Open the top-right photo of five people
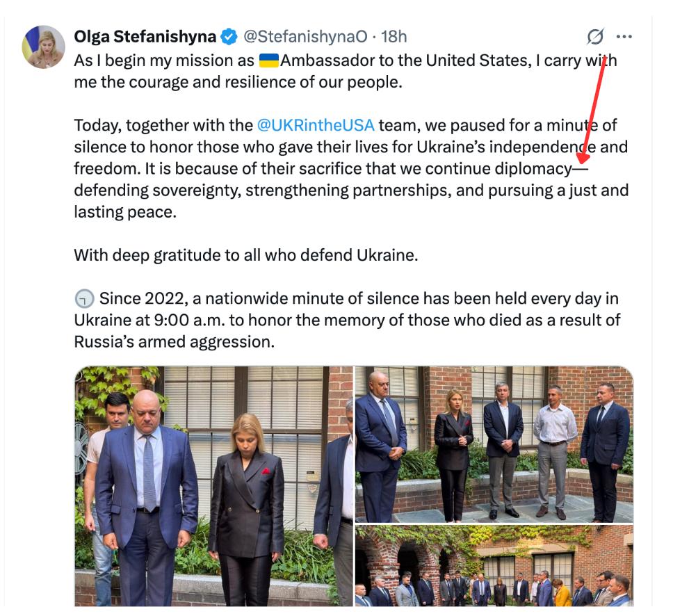This screenshot has height=616, width=673. coord(494,444)
